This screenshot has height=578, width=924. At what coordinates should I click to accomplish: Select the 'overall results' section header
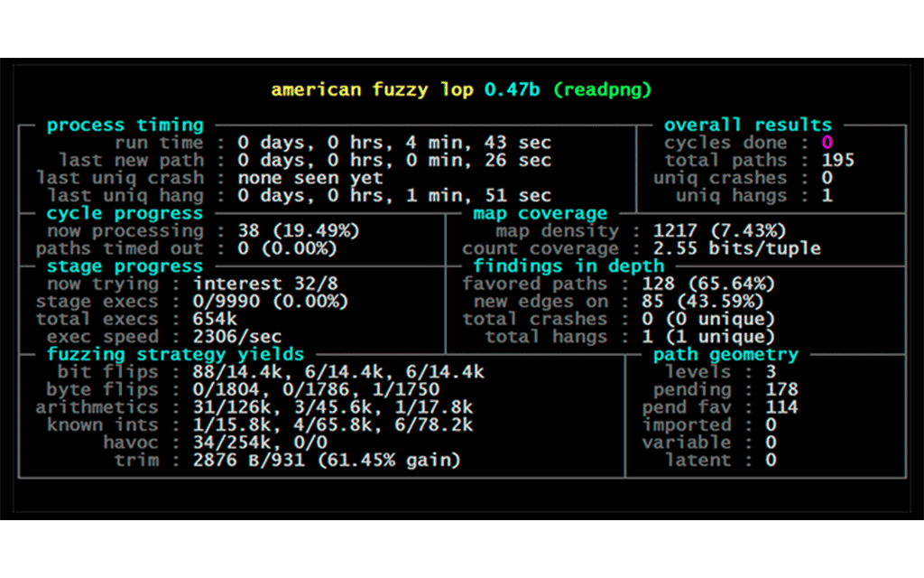coord(747,126)
